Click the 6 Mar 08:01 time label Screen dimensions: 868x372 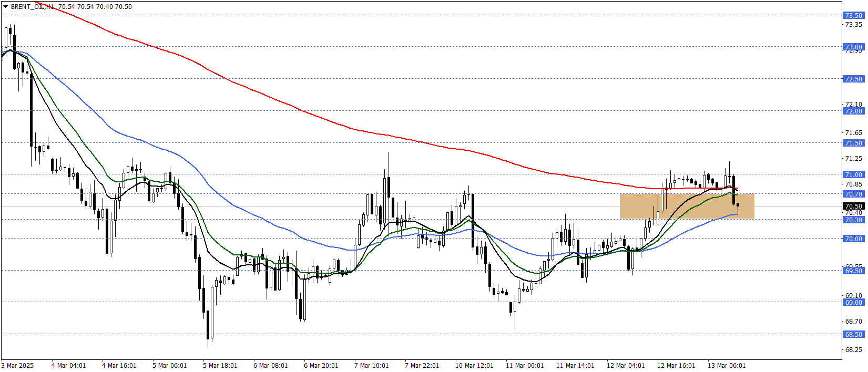(x=270, y=366)
